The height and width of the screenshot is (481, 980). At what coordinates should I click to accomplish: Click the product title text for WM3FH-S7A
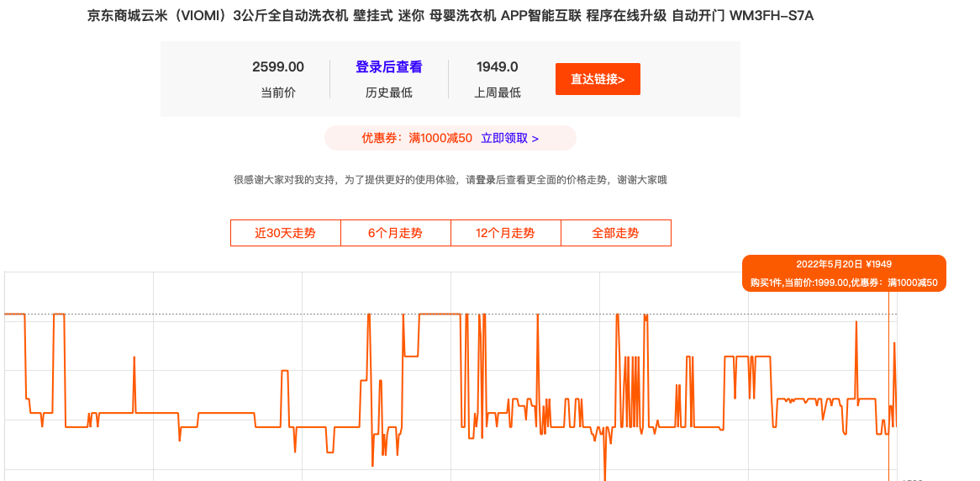[450, 16]
